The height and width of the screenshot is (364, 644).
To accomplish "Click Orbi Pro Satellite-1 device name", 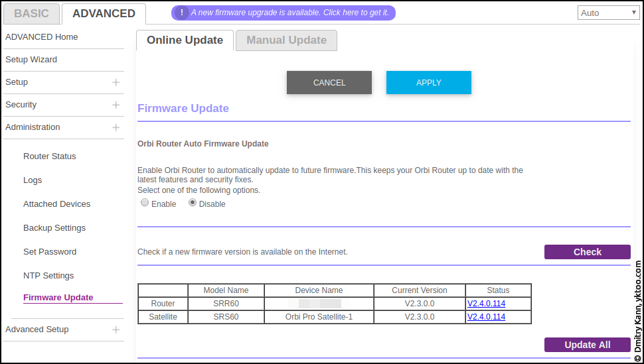I will coord(319,317).
